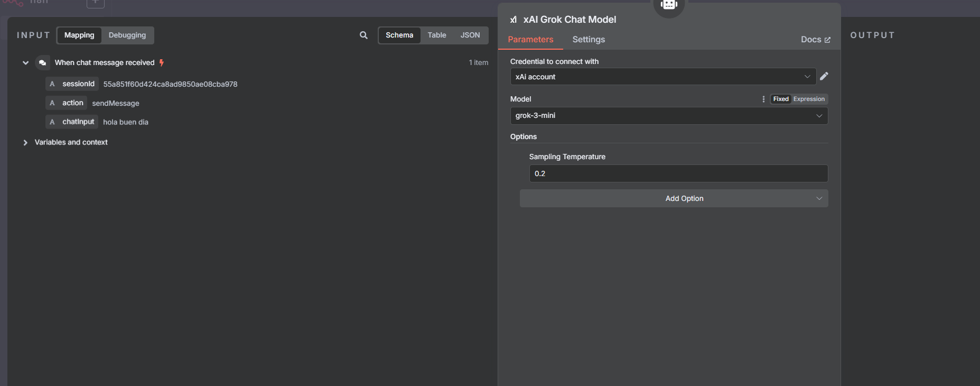Viewport: 980px width, 386px height.
Task: Switch input view to Schema
Action: [x=399, y=35]
